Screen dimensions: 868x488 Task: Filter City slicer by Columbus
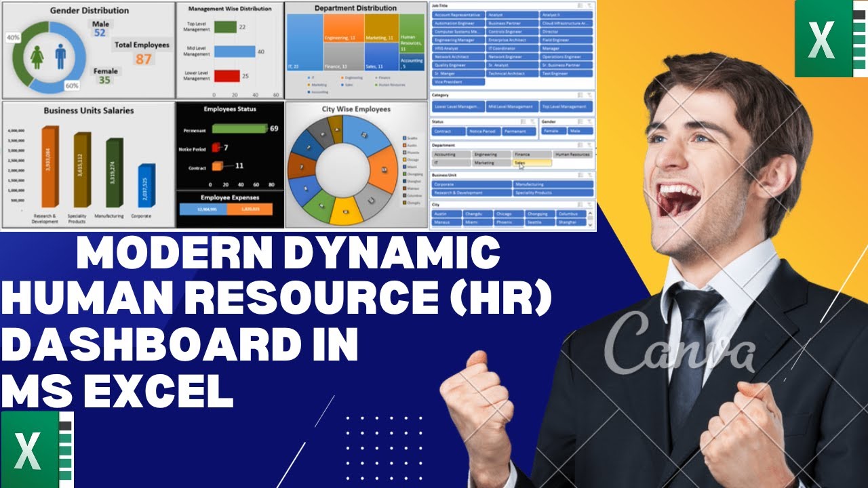(x=571, y=214)
